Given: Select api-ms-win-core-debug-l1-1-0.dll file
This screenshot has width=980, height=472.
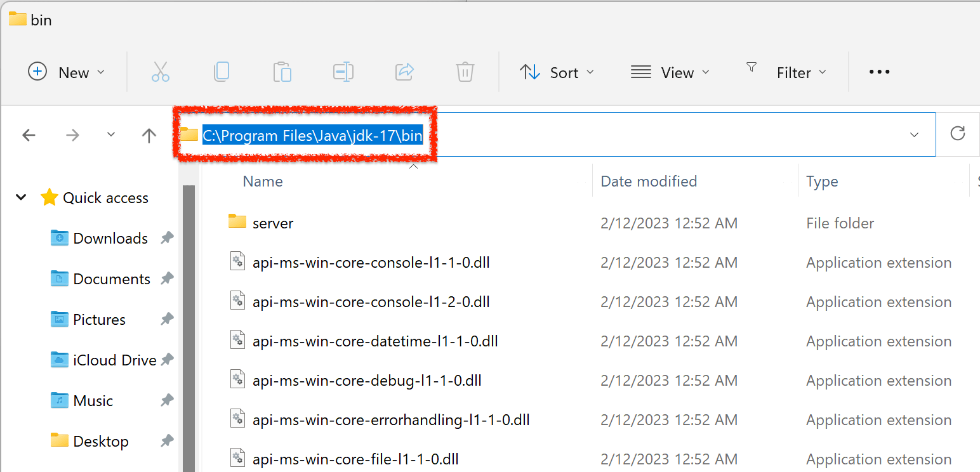Looking at the screenshot, I should tap(367, 381).
